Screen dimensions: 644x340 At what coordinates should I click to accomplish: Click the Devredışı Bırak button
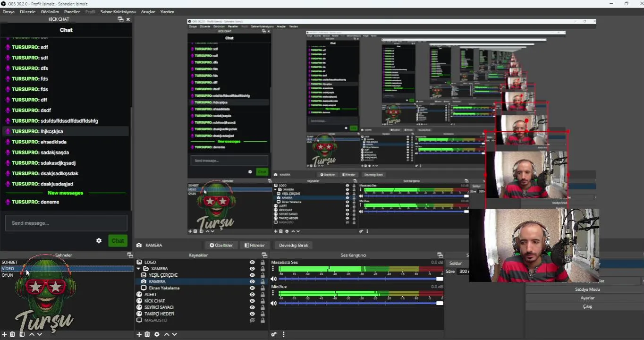pos(294,245)
